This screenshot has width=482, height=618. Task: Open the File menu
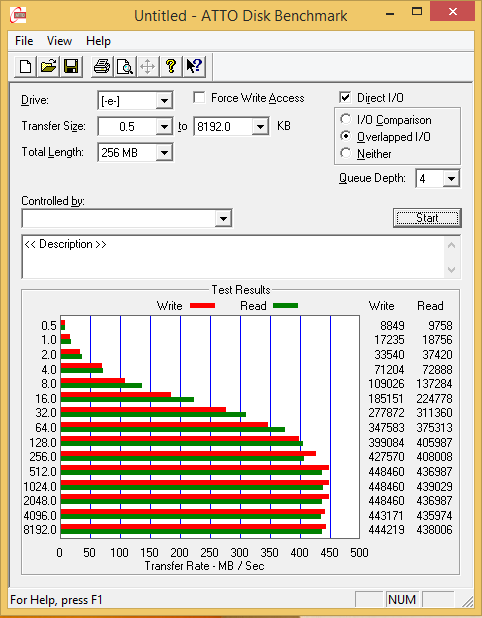point(24,41)
